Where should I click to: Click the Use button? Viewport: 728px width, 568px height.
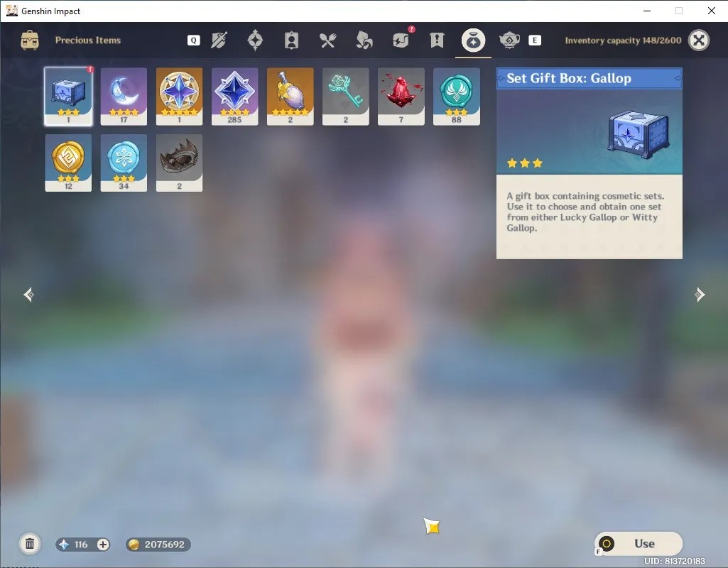pyautogui.click(x=639, y=543)
